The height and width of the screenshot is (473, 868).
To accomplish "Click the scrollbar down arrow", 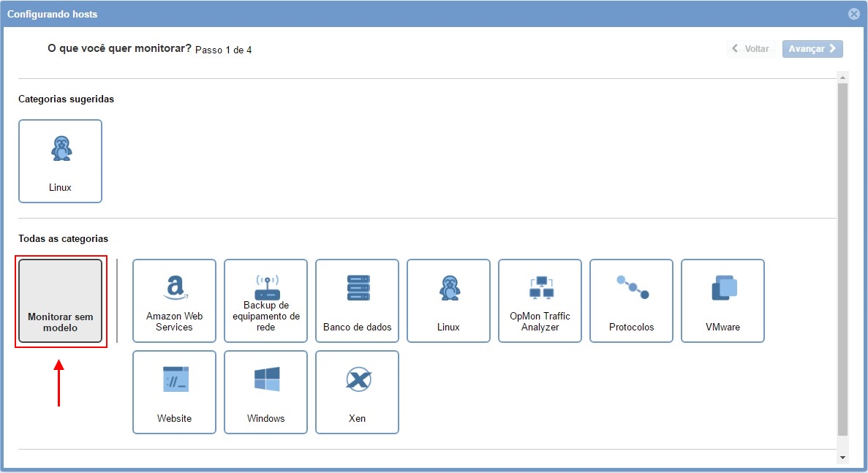I will coord(842,457).
